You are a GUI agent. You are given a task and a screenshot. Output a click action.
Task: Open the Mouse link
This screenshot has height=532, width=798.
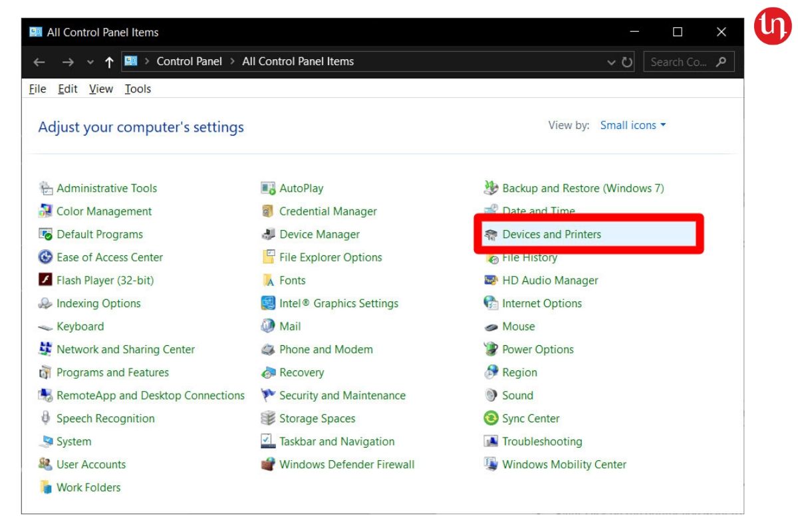click(x=519, y=327)
